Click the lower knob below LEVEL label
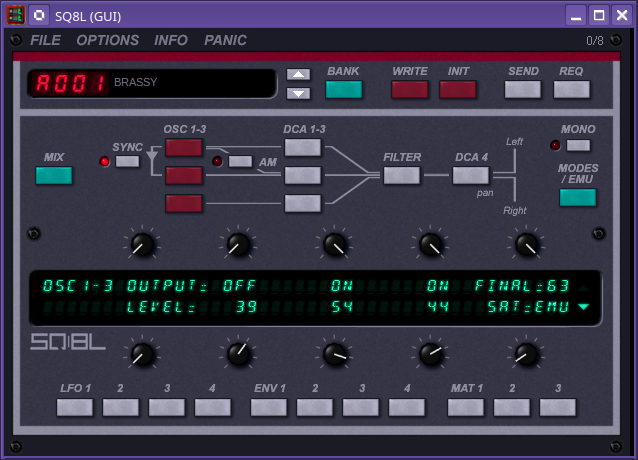Image resolution: width=638 pixels, height=460 pixels. coord(142,354)
